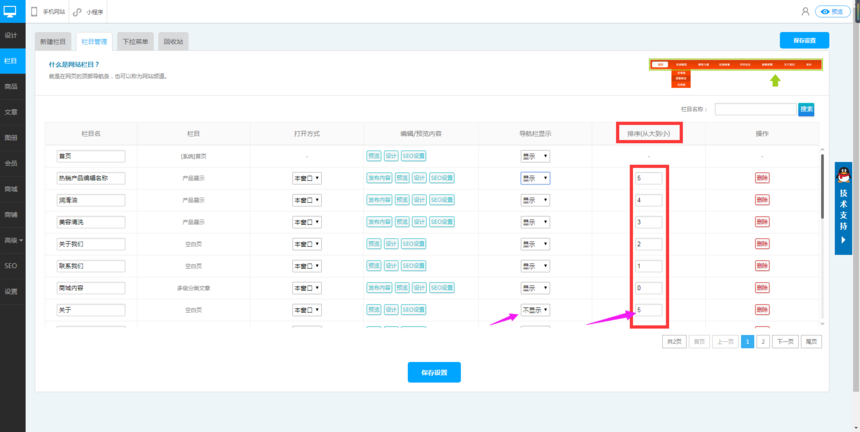Viewport: 860px width, 432px height.
Task: Click the table scrollbar up arrow
Action: (822, 150)
